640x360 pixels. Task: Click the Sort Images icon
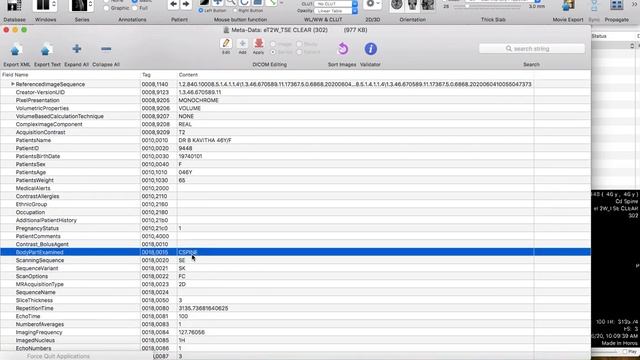(342, 49)
